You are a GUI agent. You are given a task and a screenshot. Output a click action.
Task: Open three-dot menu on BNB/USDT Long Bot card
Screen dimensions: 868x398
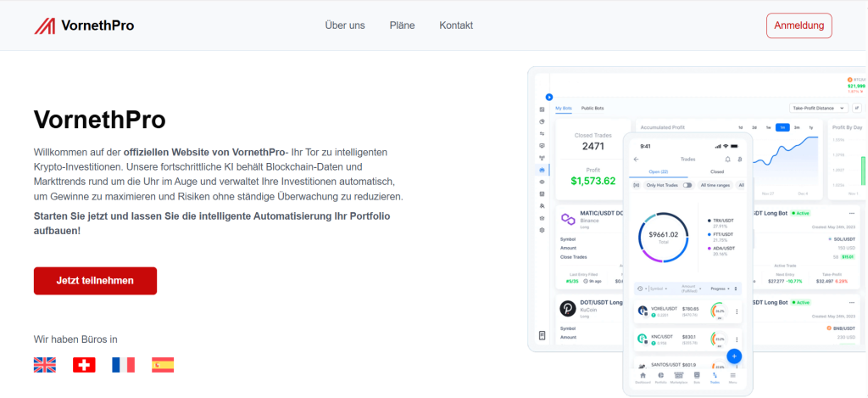851,303
